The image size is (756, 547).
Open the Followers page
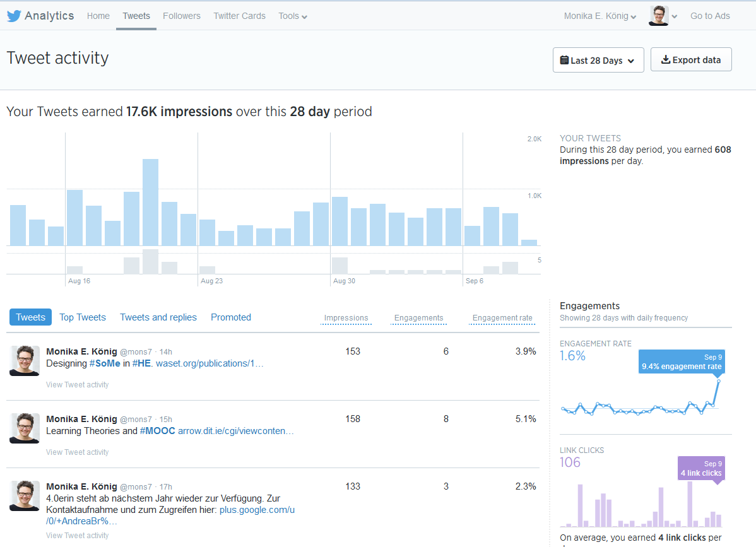[182, 16]
